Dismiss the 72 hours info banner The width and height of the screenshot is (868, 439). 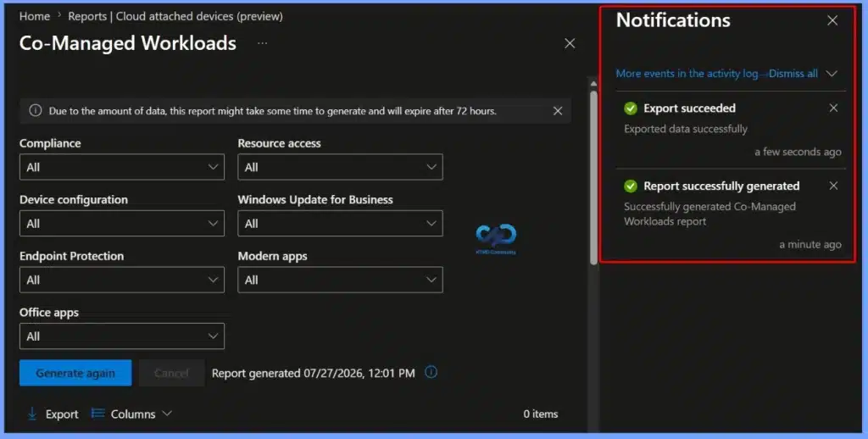click(x=558, y=111)
